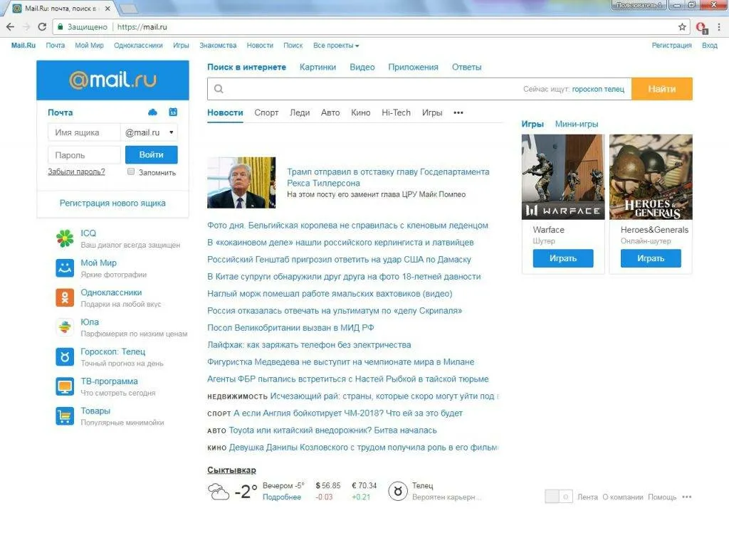Click the Регистрация link in top bar
Screen dimensions: 729x560
pos(671,46)
